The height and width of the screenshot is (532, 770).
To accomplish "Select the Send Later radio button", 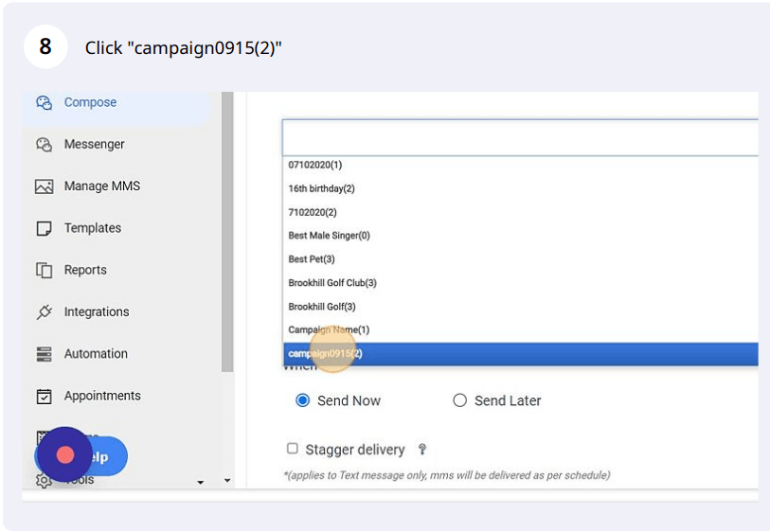I will point(459,400).
